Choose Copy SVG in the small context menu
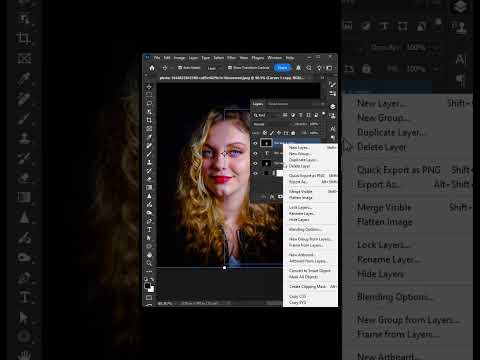Viewport: 480px width, 360px height. (x=297, y=302)
